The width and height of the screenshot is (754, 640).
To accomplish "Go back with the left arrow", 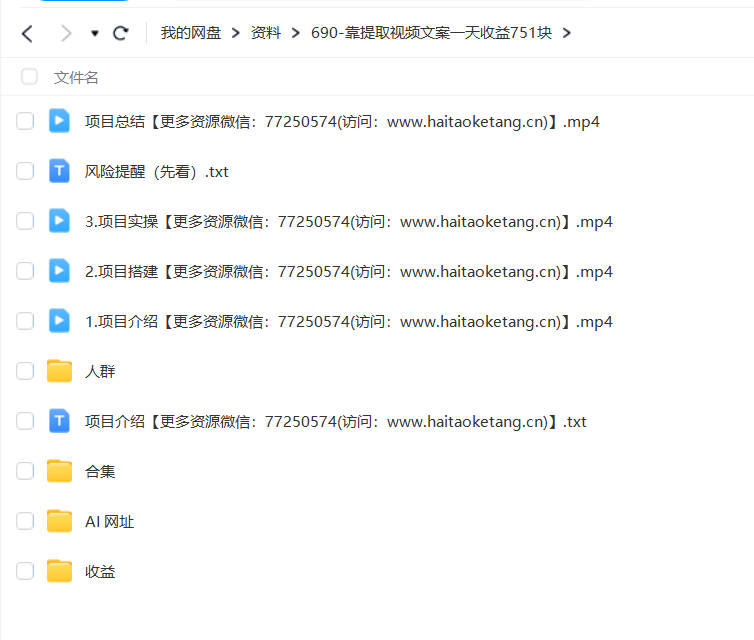I will pyautogui.click(x=27, y=34).
